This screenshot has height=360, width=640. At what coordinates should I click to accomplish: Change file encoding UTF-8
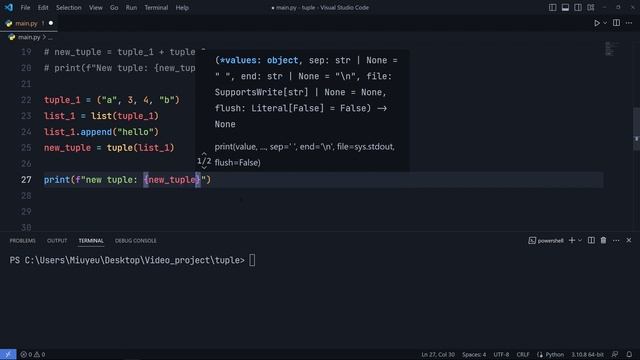[x=501, y=354]
